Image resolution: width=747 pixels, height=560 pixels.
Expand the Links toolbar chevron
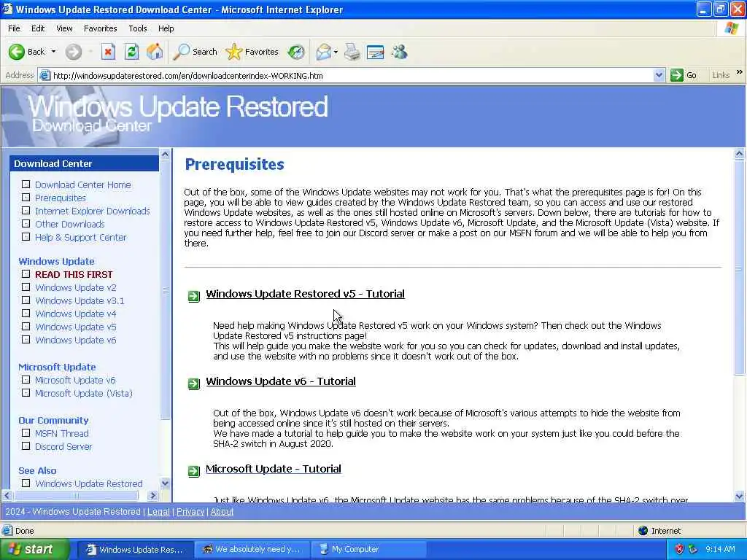pos(740,72)
